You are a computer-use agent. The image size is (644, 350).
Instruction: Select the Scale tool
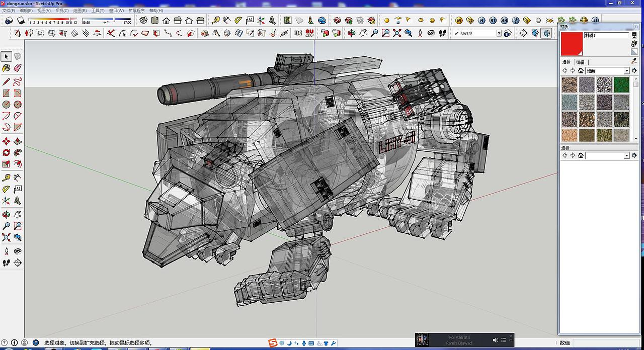(x=6, y=164)
